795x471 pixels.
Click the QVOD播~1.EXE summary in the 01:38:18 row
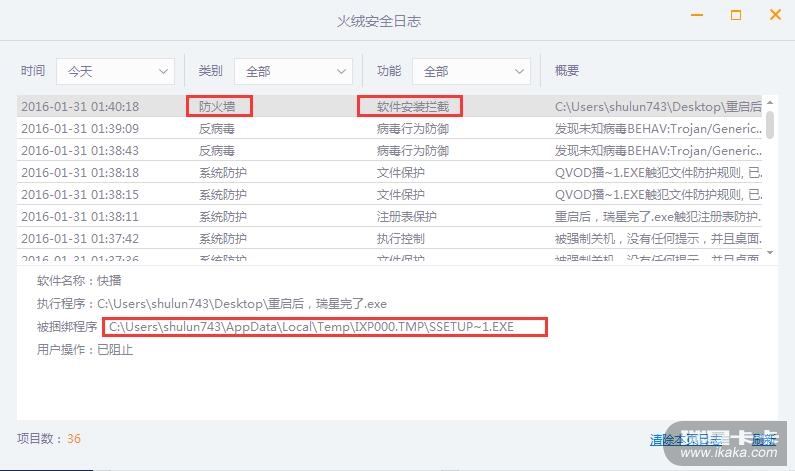[x=658, y=172]
